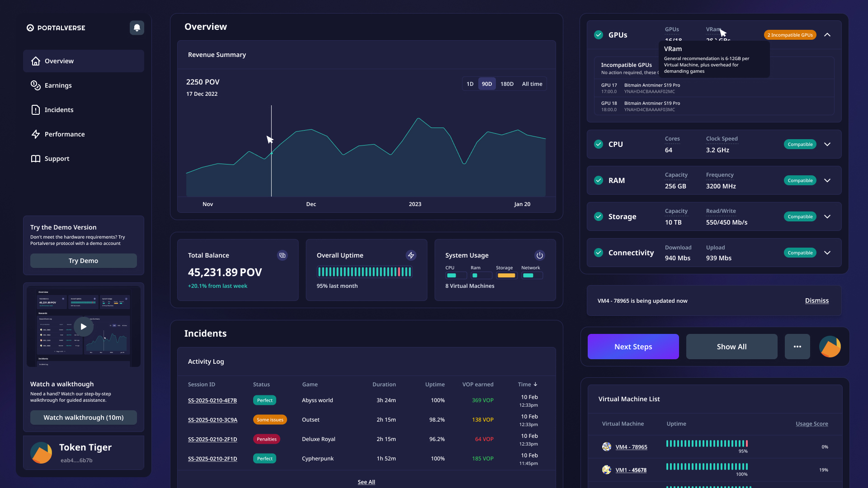This screenshot has height=488, width=868.
Task: Click the Portalverse logo icon
Action: click(30, 28)
